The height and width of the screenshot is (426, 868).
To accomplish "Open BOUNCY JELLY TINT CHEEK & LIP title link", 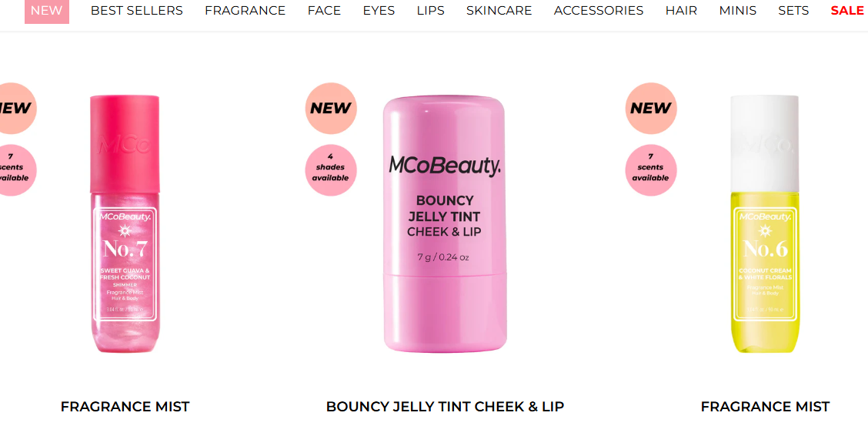I will [x=445, y=407].
